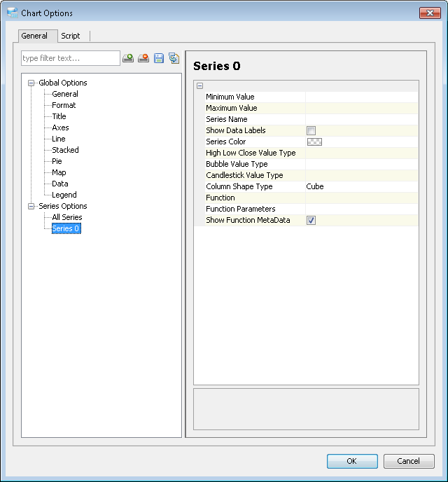Open the High Low Close Value Type field
This screenshot has height=482, width=448.
click(362, 153)
